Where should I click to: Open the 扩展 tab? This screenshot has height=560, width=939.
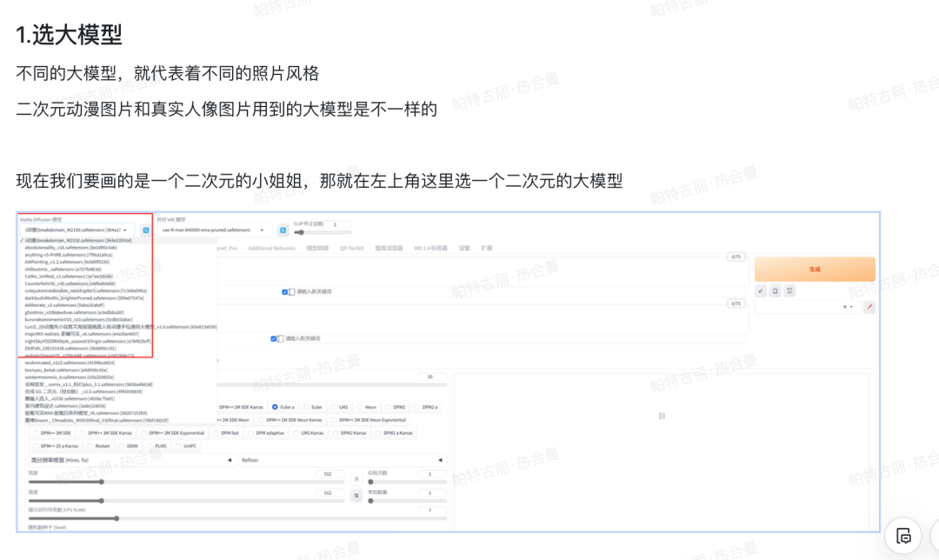pyautogui.click(x=486, y=248)
